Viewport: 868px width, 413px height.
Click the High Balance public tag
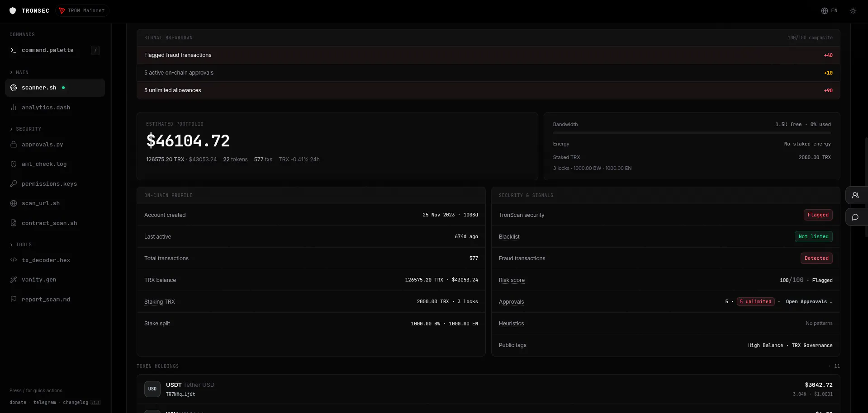pos(765,346)
